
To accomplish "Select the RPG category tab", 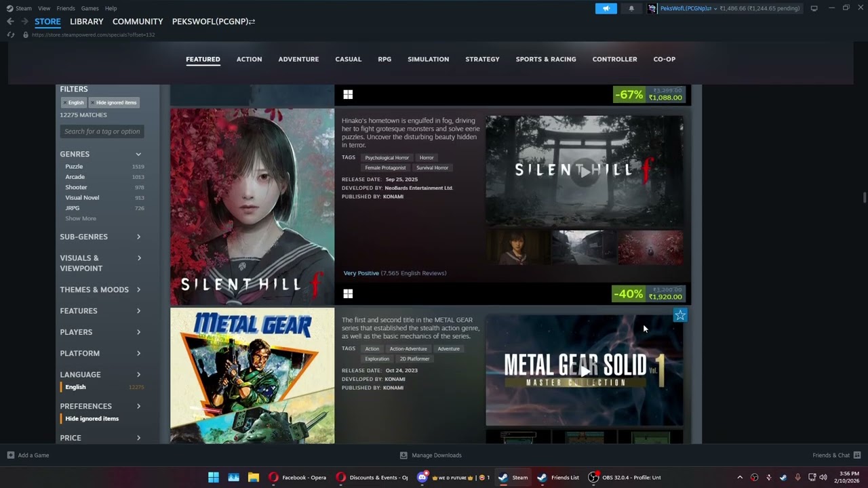I will tap(384, 59).
